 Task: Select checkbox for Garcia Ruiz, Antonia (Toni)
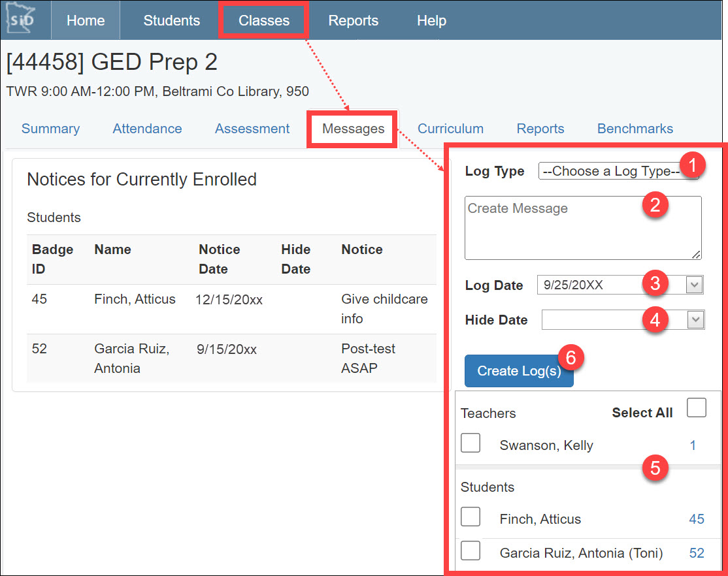coord(471,551)
